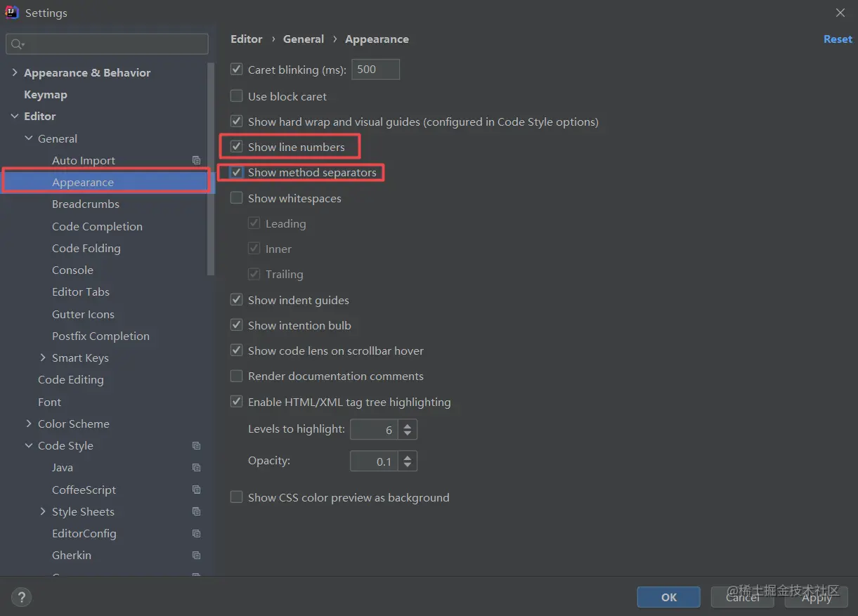Click the project-scope icon beside CoffeeScript
Image resolution: width=858 pixels, height=616 pixels.
196,490
